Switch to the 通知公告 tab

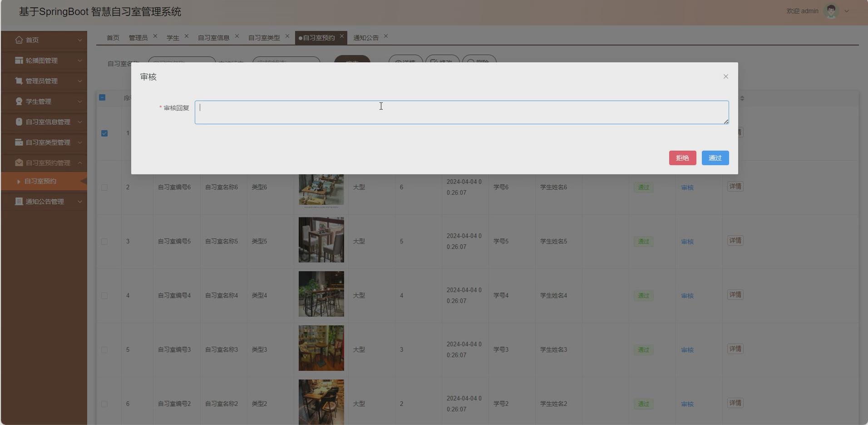tap(365, 37)
